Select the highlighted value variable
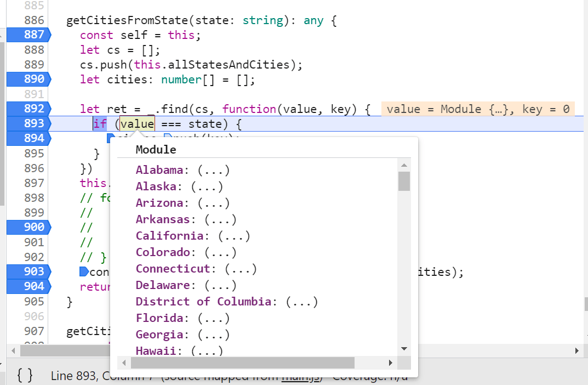Screen dimensions: 588x385 tap(136, 123)
